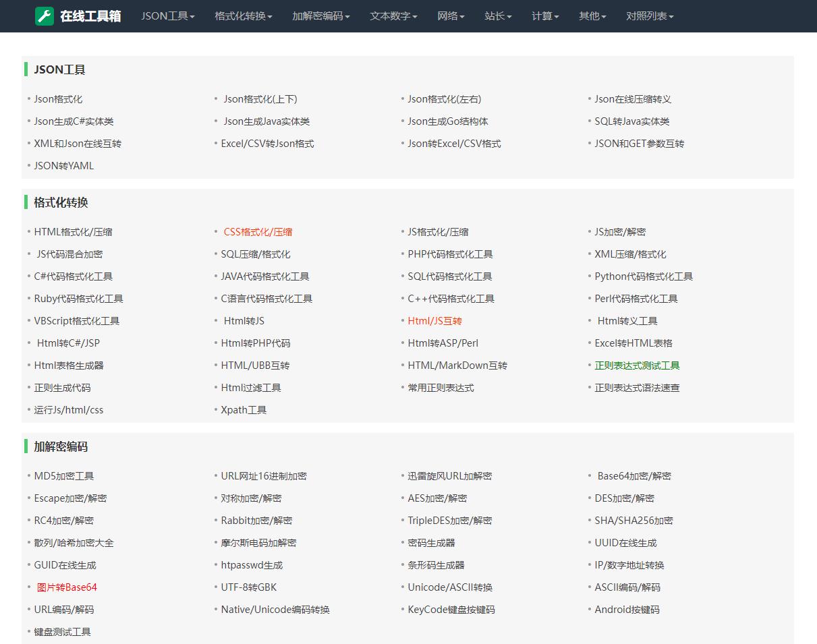Open Base64加密/解密 link
817x644 pixels.
pos(634,476)
